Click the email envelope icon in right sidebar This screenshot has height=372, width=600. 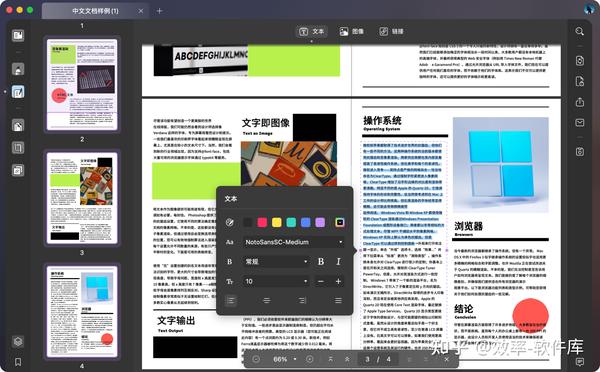pos(580,122)
